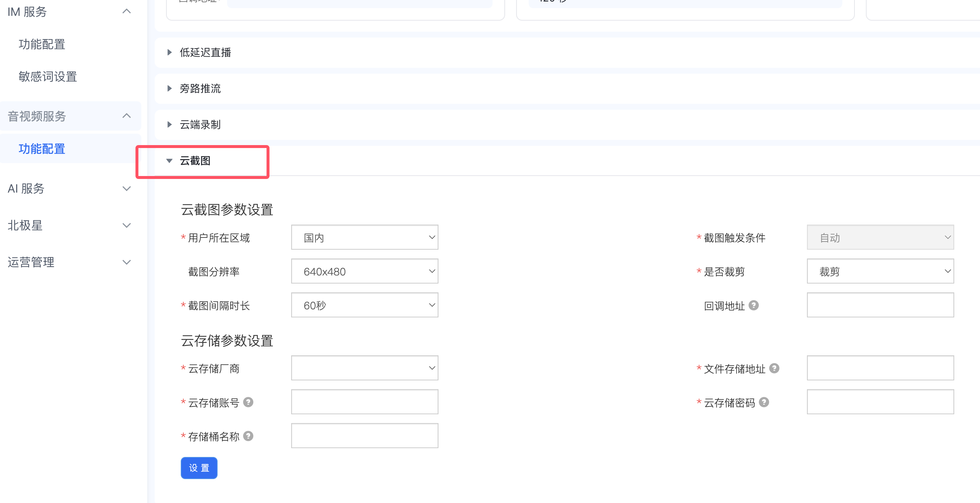Click help icon beside 回调地址
Viewport: 980px width, 503px height.
coord(754,305)
